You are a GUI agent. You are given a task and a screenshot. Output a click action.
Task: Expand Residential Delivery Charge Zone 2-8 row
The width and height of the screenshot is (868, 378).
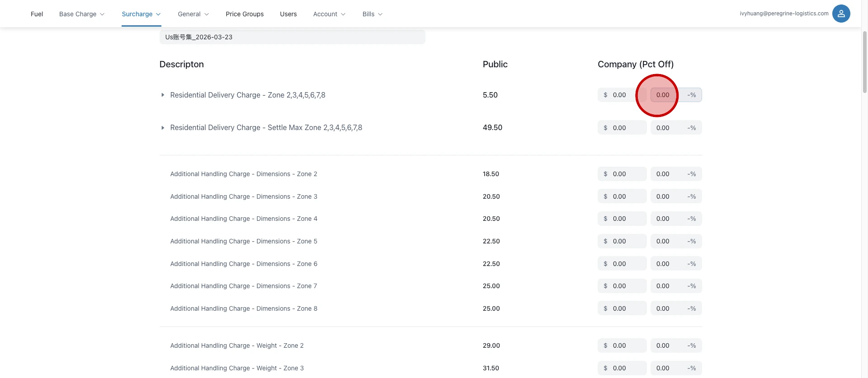[163, 95]
